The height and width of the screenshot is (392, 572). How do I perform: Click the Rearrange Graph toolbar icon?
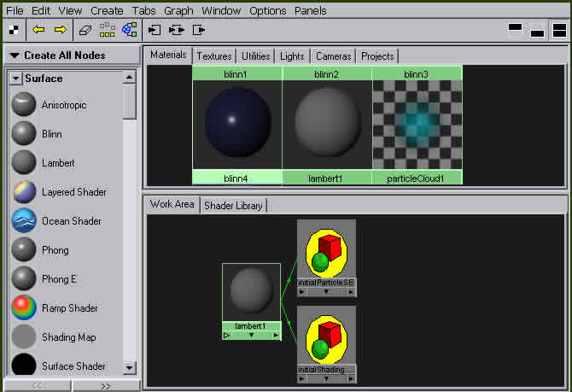[107, 30]
